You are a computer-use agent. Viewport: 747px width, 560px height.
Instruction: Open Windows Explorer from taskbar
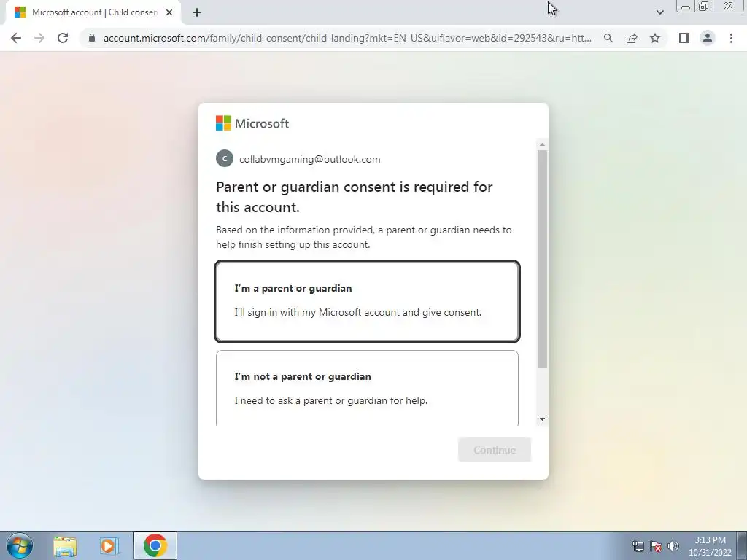point(65,545)
